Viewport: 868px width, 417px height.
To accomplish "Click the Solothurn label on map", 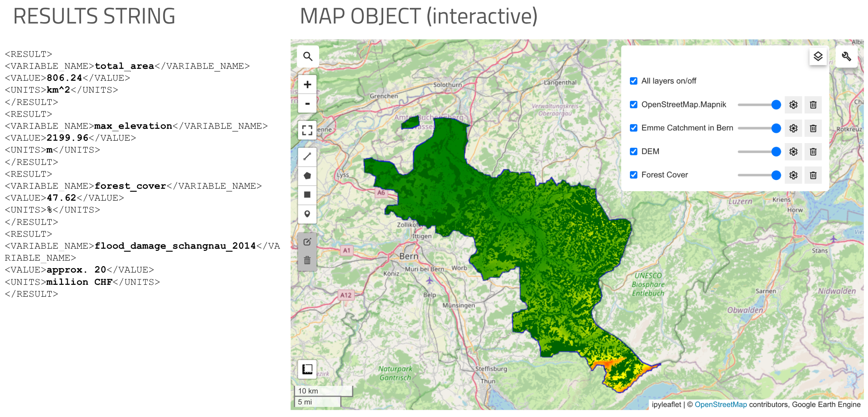I will click(x=448, y=84).
